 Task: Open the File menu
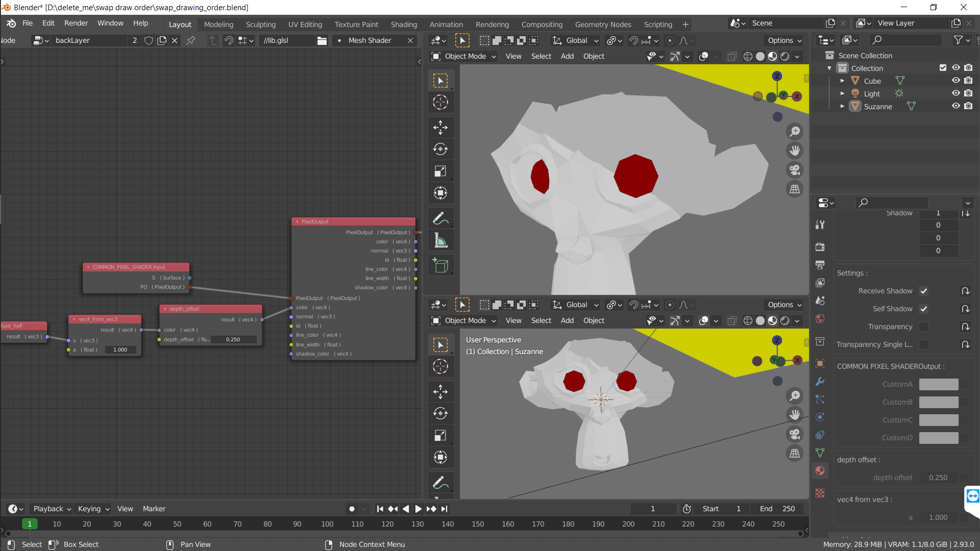(28, 23)
